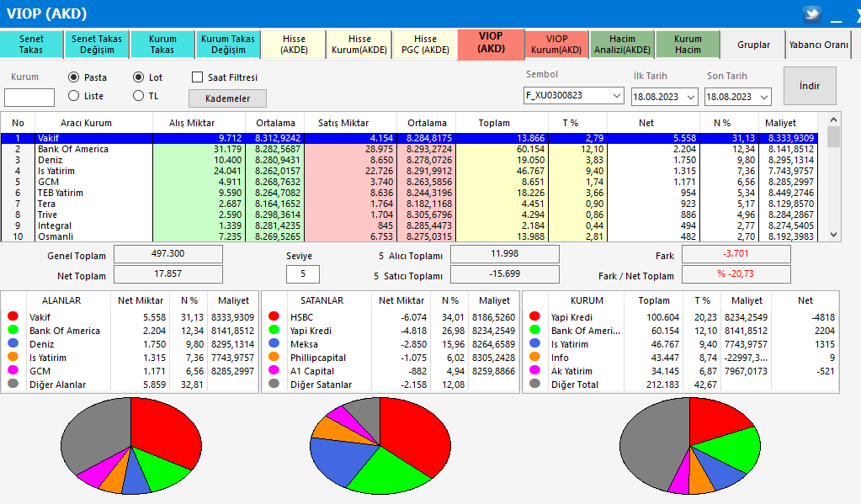Click the broker table scroll up arrow
This screenshot has height=504, width=861.
[x=833, y=119]
